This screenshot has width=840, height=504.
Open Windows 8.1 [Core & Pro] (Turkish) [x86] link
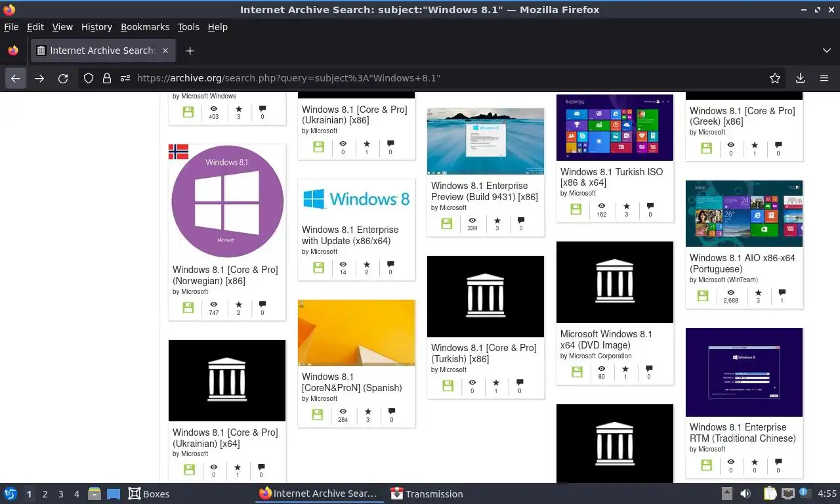pos(484,353)
